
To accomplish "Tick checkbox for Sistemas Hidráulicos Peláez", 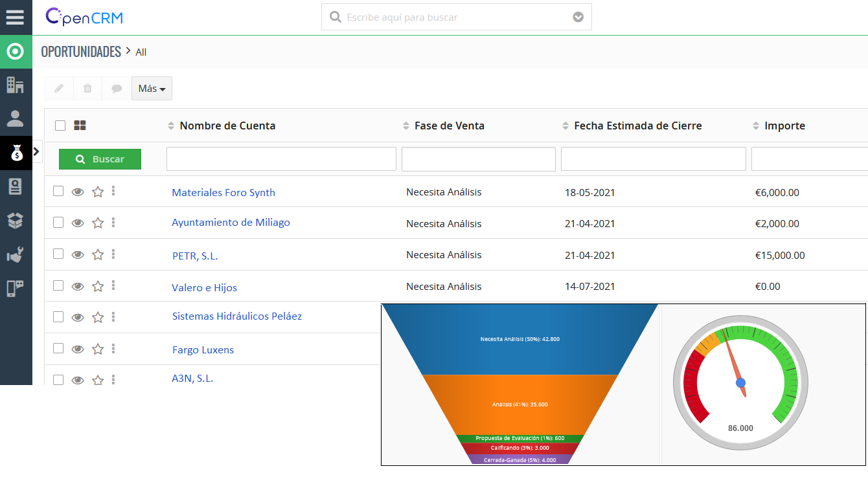I will (58, 316).
